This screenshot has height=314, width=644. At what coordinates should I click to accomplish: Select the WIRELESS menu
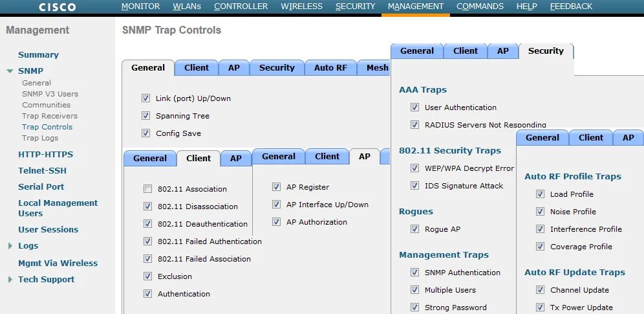[x=301, y=6]
